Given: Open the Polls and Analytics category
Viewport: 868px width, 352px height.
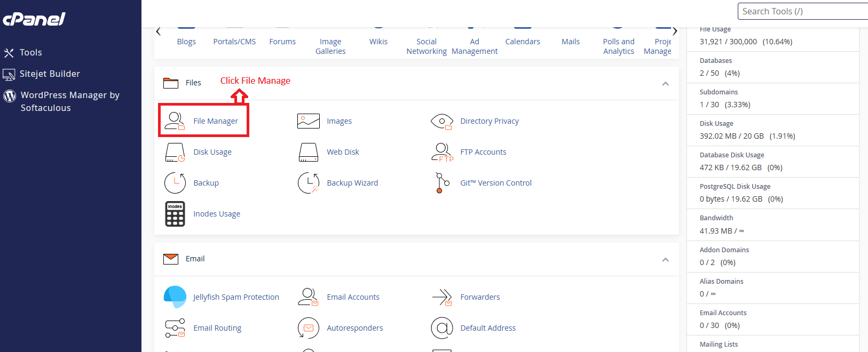Looking at the screenshot, I should [619, 46].
